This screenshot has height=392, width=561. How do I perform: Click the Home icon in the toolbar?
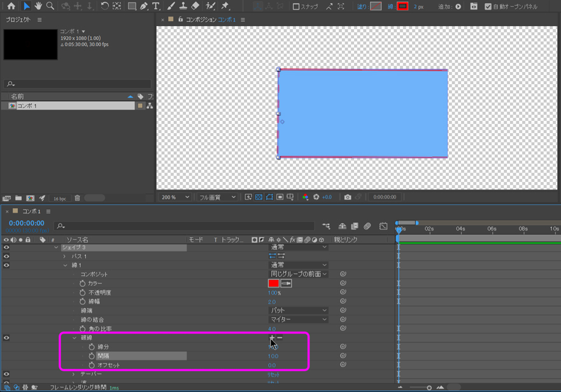coord(11,6)
